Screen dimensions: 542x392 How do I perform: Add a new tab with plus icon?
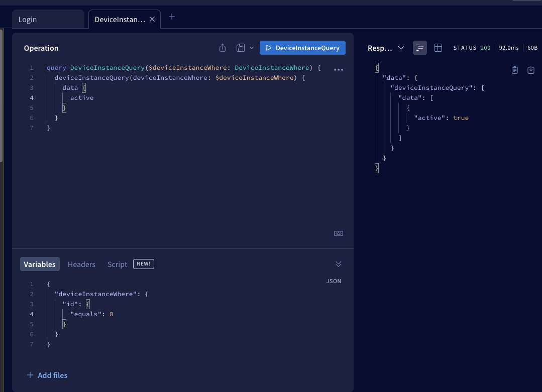(172, 17)
